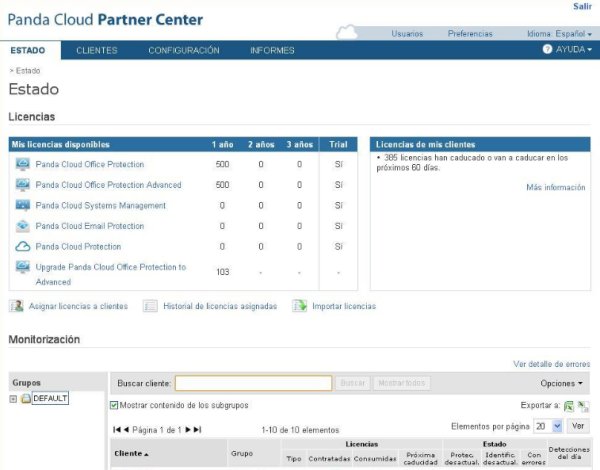Open Asignar licencias a clientes link
Viewport: 600px width, 470px height.
(x=78, y=306)
